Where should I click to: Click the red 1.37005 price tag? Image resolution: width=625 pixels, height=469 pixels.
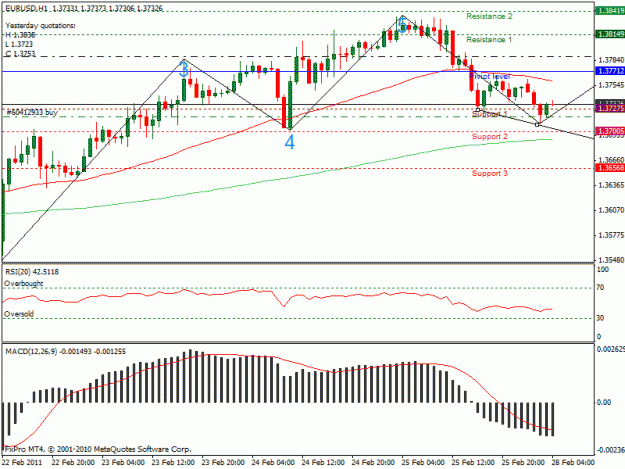pos(610,131)
